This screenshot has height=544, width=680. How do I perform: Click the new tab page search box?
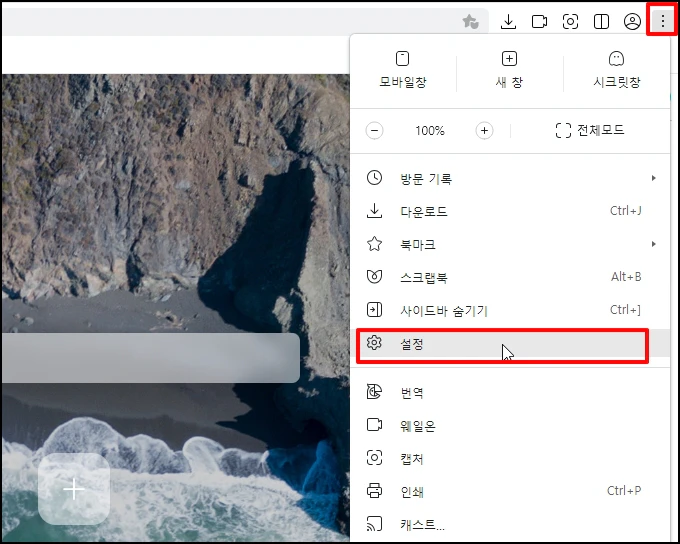[x=150, y=358]
